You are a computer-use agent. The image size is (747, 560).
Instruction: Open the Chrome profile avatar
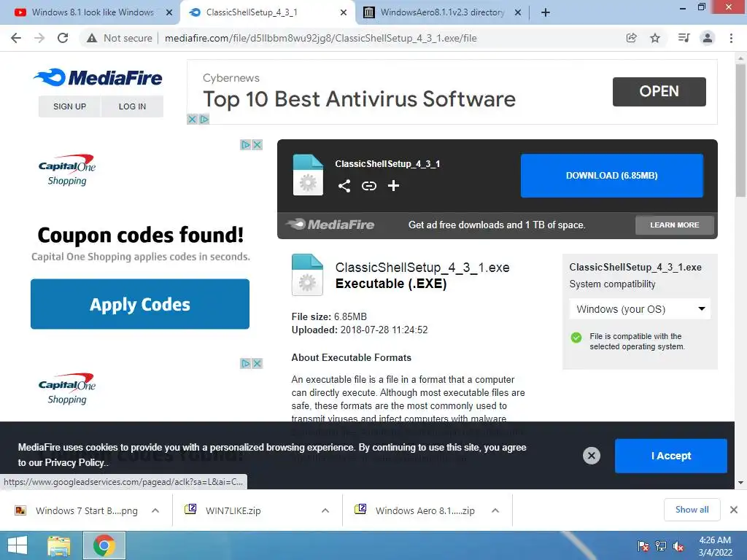pos(708,38)
